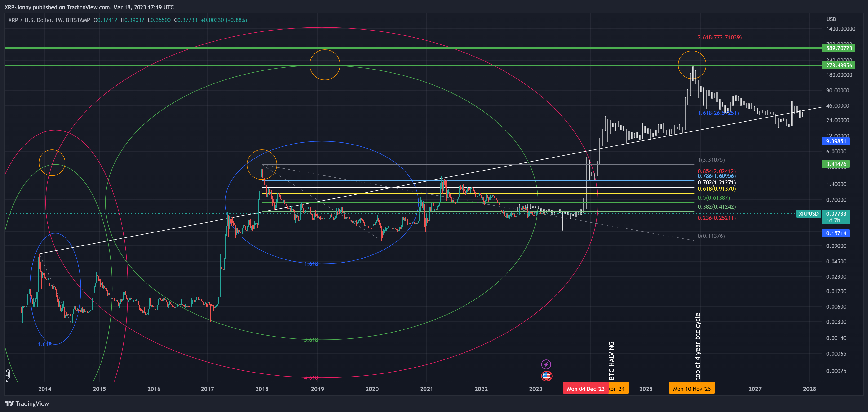Click the purple lightning bolt event icon

[546, 364]
